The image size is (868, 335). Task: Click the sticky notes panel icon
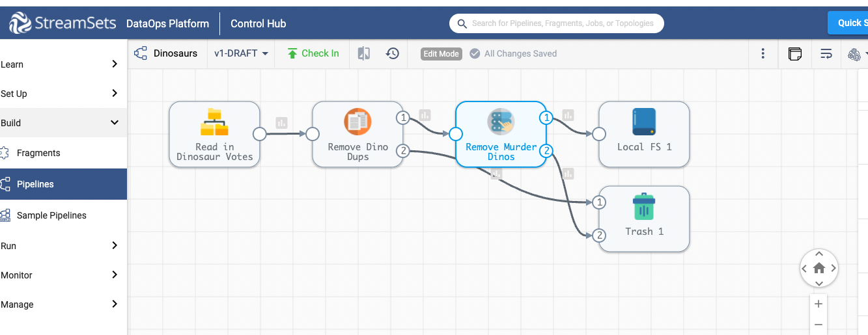795,54
